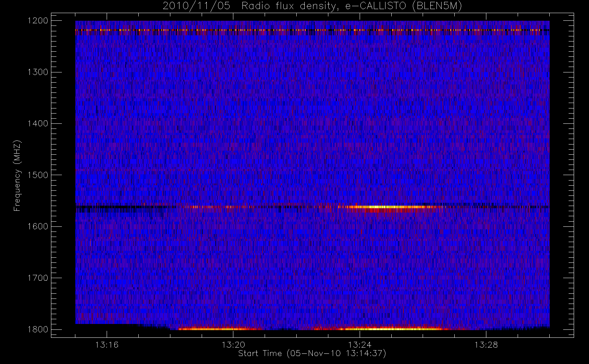This screenshot has width=589, height=364.
Task: Click the 13:28 time tick label
Action: click(486, 345)
